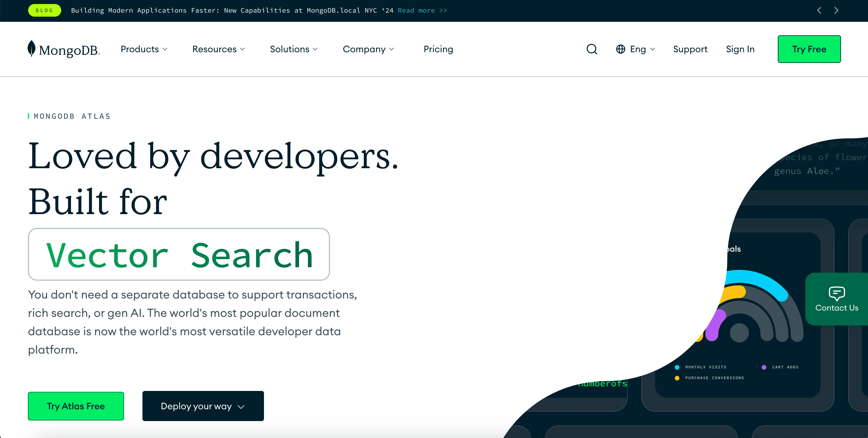Expand the Company menu
The width and height of the screenshot is (868, 438).
click(x=368, y=49)
